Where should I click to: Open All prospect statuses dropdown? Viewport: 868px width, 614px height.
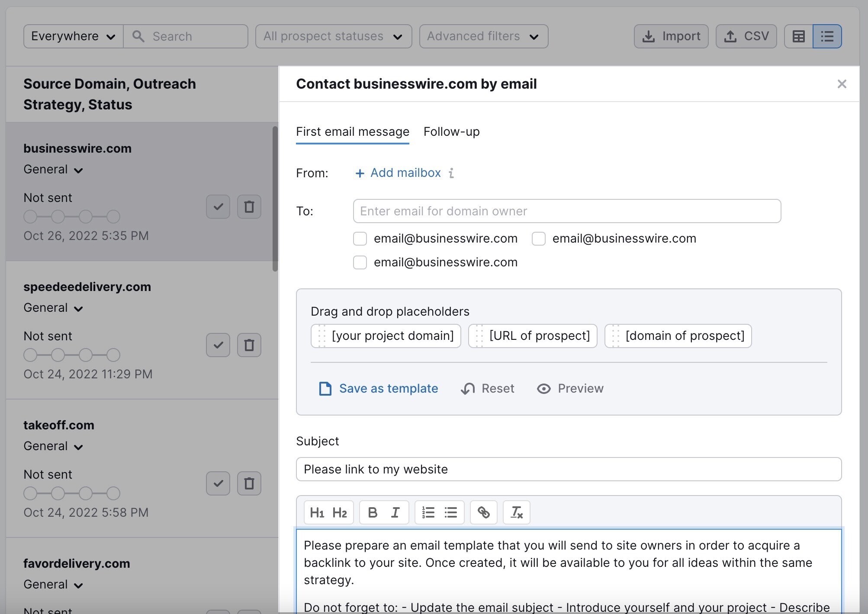[334, 36]
